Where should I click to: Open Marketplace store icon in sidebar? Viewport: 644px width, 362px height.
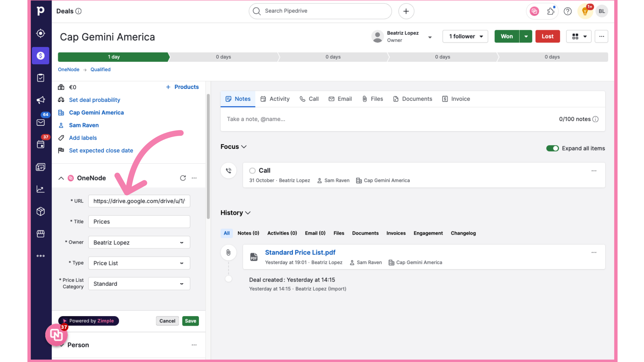click(41, 234)
